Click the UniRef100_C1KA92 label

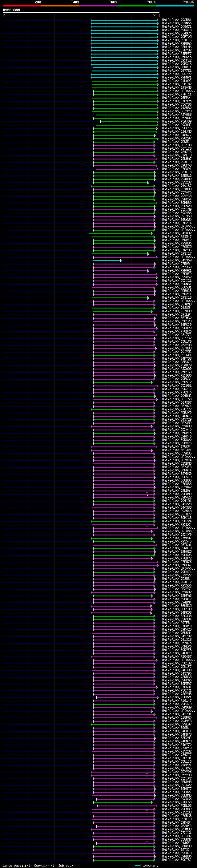pyautogui.click(x=176, y=81)
